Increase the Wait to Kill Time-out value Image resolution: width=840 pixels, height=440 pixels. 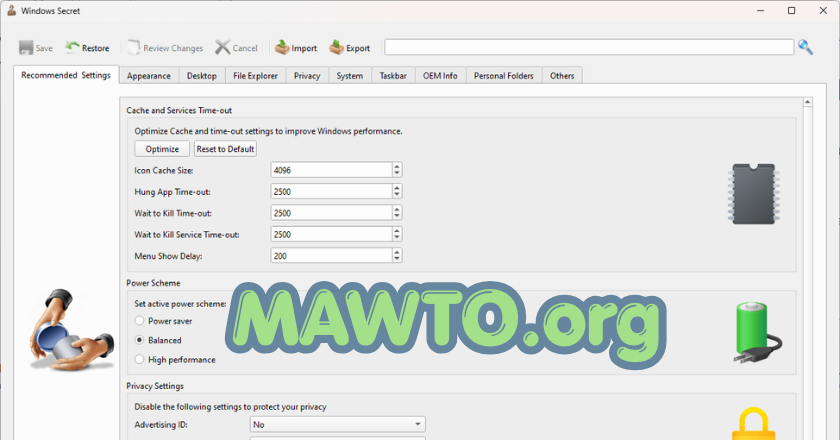pos(397,209)
